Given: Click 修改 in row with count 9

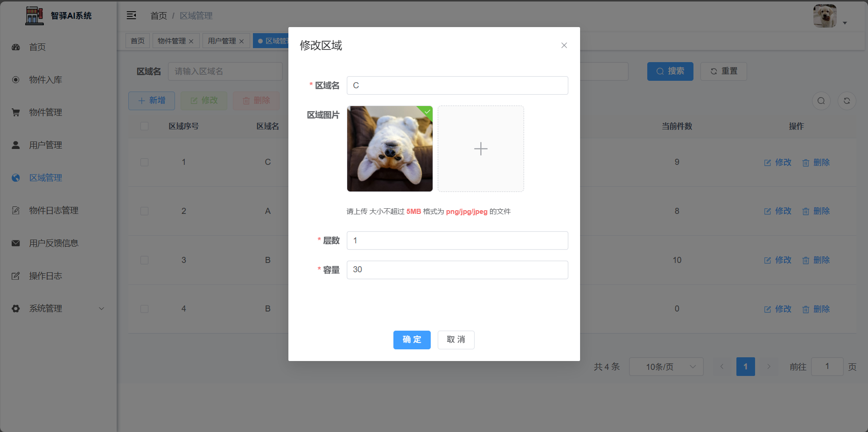Looking at the screenshot, I should pyautogui.click(x=778, y=163).
